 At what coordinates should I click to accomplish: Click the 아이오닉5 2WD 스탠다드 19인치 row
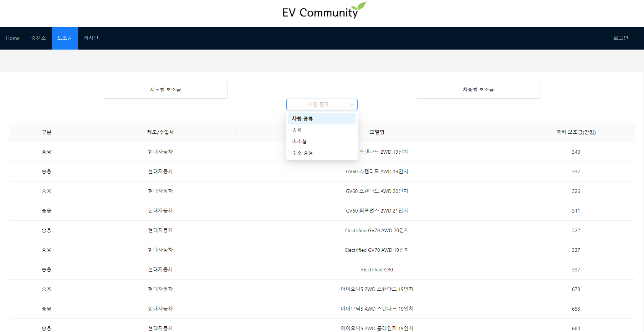click(377, 289)
